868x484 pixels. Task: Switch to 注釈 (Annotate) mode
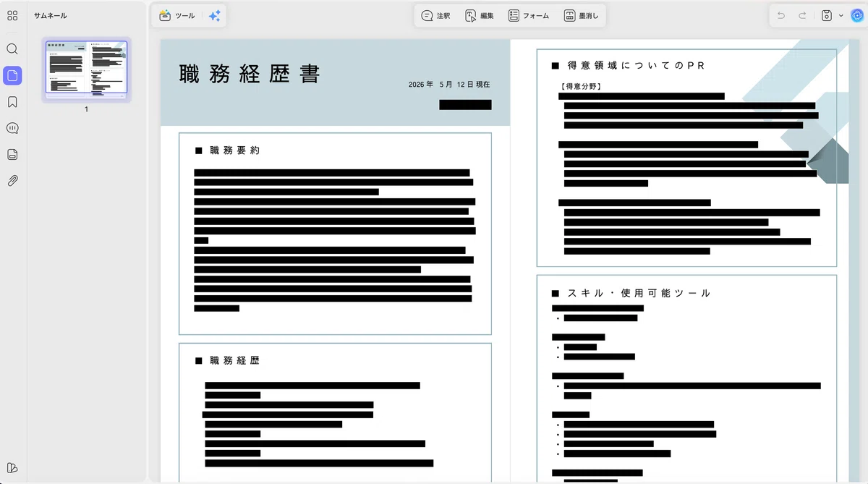(x=436, y=15)
